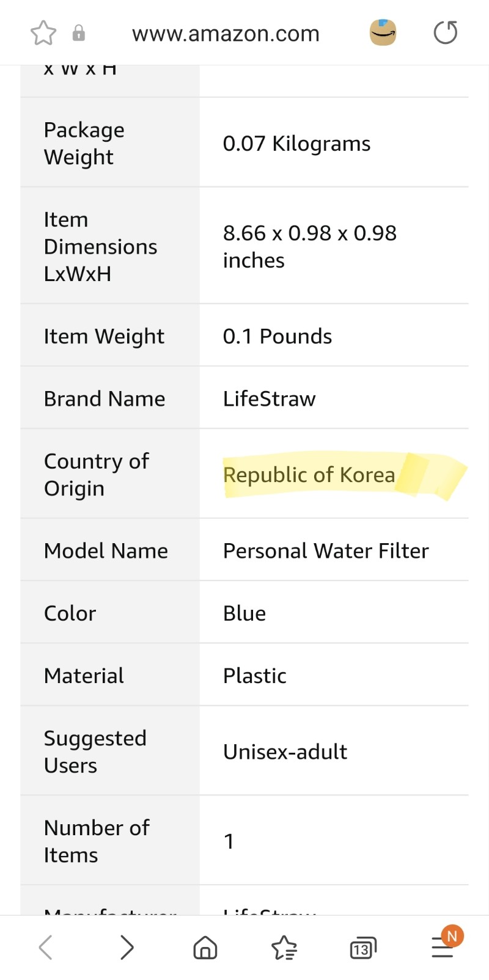The width and height of the screenshot is (489, 980).
Task: Open the tab switcher showing 13 tabs
Action: (362, 948)
